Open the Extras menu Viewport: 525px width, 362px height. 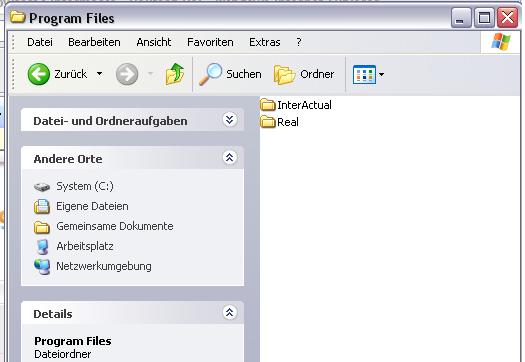(265, 42)
